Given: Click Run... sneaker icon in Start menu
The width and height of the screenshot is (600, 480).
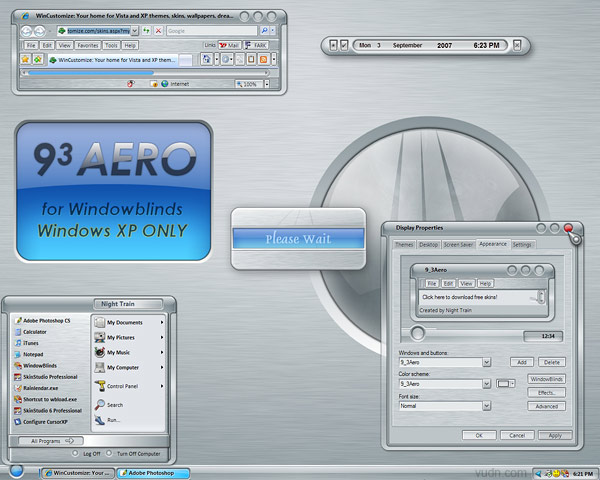Looking at the screenshot, I should click(x=100, y=420).
